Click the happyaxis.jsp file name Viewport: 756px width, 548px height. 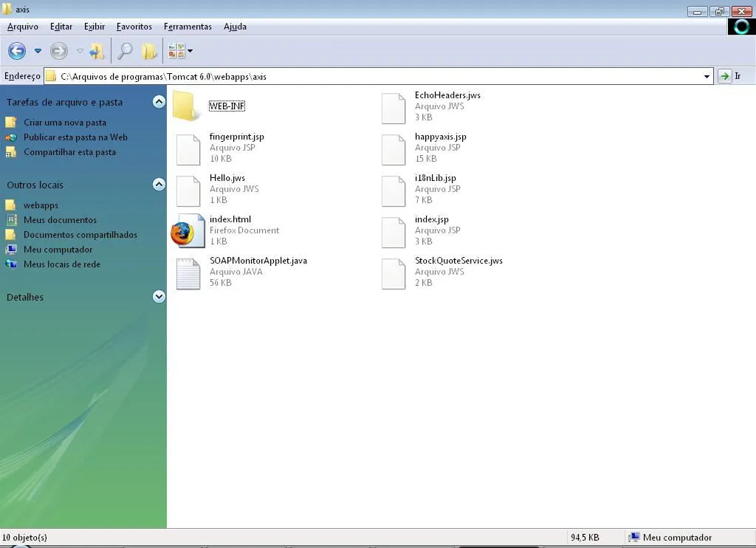click(x=441, y=137)
